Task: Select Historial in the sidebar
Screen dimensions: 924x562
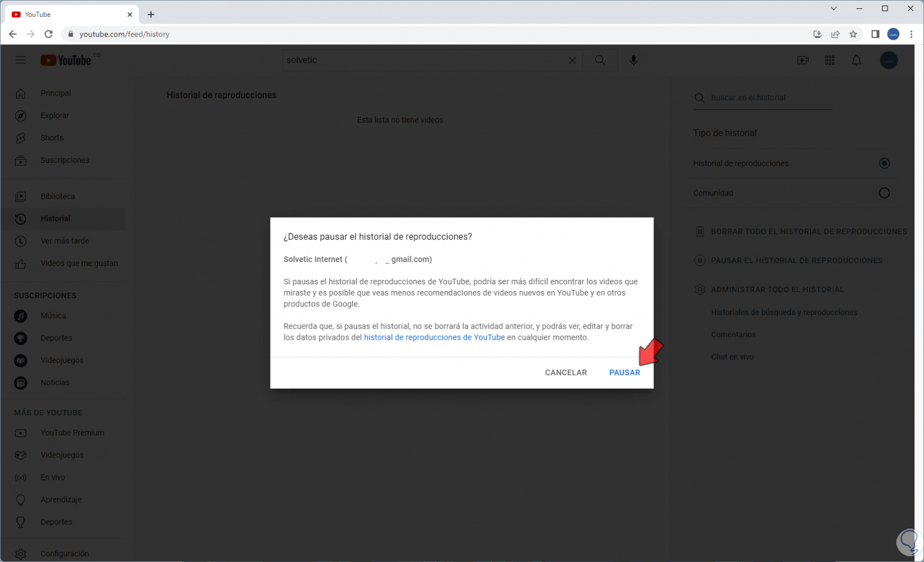Action: (x=63, y=219)
